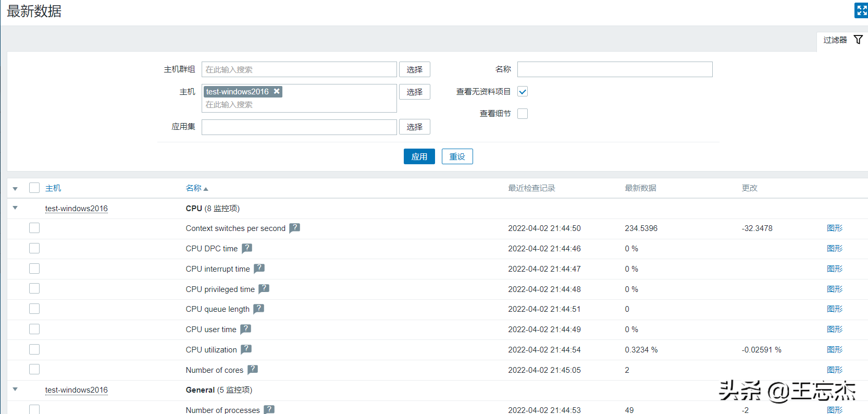Open 图形 link for CPU utilization
The width and height of the screenshot is (868, 414).
(x=834, y=350)
